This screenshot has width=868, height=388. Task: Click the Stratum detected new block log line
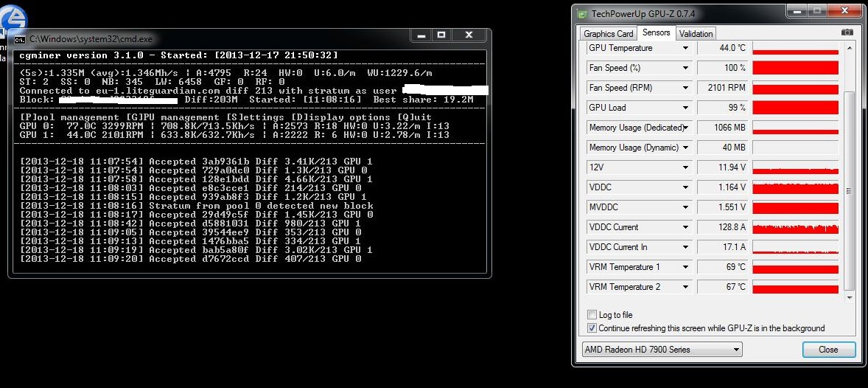[x=196, y=206]
